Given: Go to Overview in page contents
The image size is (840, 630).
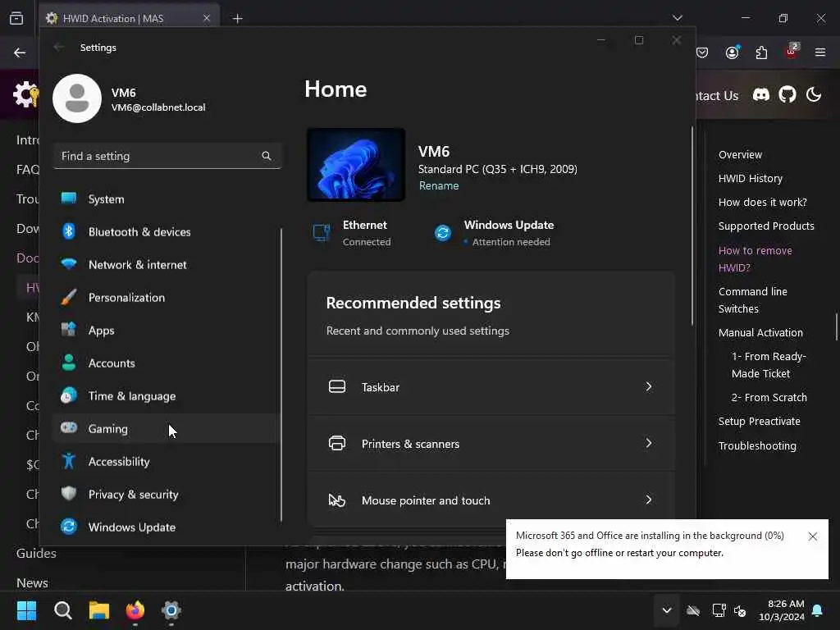Looking at the screenshot, I should point(740,154).
